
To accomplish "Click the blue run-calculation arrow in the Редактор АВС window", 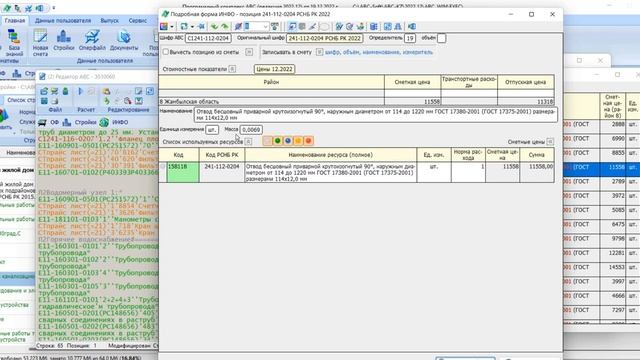I will tap(80, 91).
